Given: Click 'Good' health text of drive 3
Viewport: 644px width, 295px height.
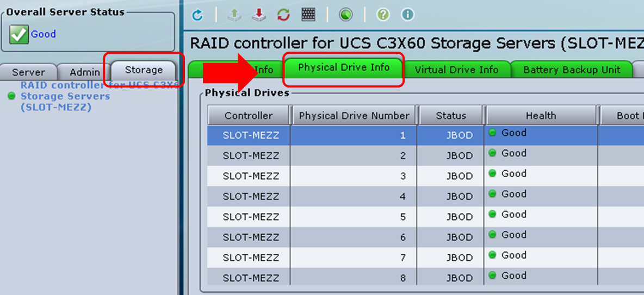Looking at the screenshot, I should tap(514, 173).
